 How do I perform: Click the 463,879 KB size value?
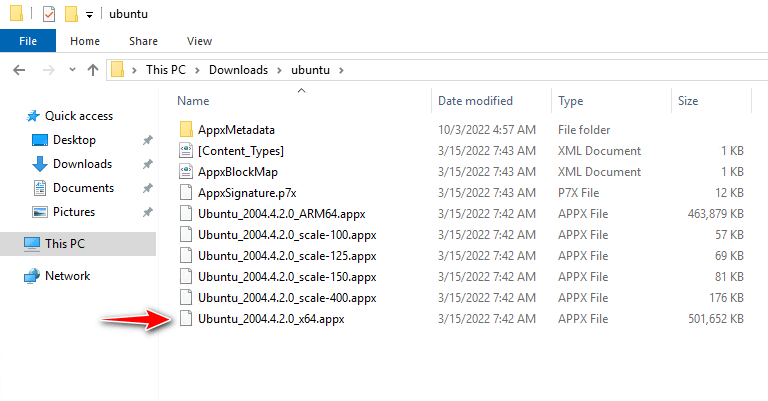tap(716, 214)
